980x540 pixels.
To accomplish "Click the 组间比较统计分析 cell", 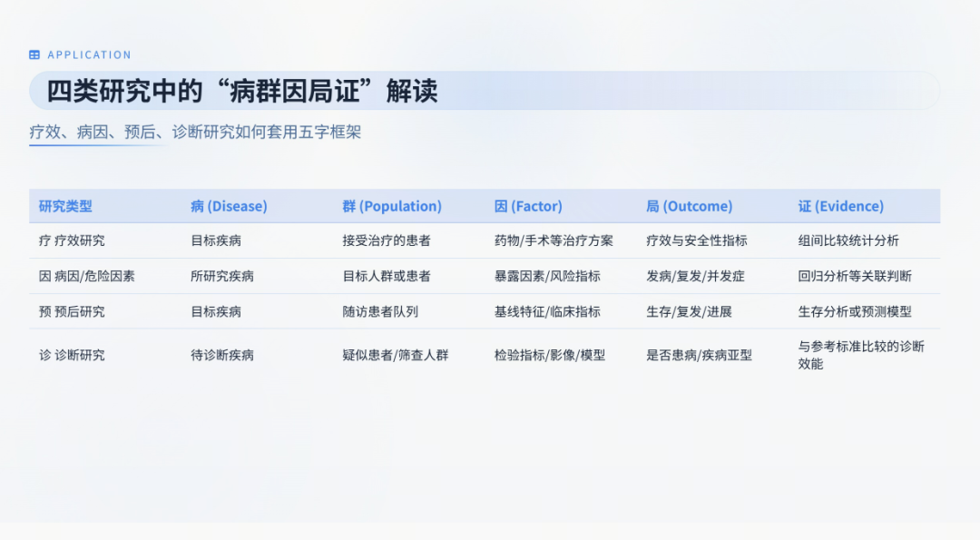I will (848, 241).
